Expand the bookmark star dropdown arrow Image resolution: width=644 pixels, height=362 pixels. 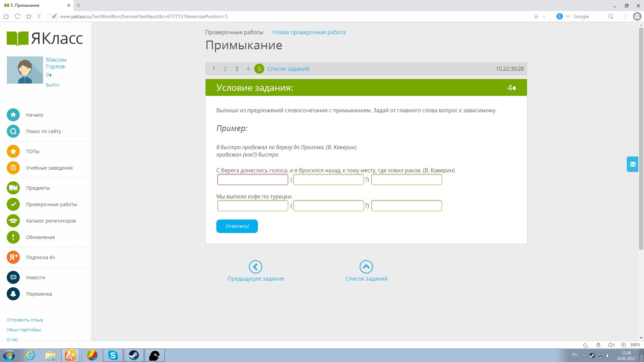(544, 16)
